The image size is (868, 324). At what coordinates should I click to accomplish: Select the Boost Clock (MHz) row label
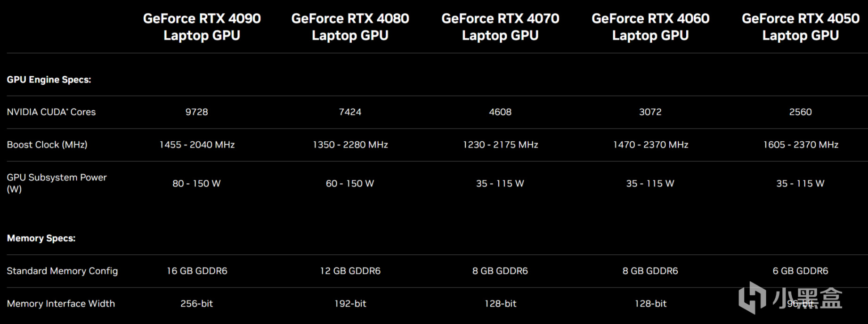coord(47,145)
